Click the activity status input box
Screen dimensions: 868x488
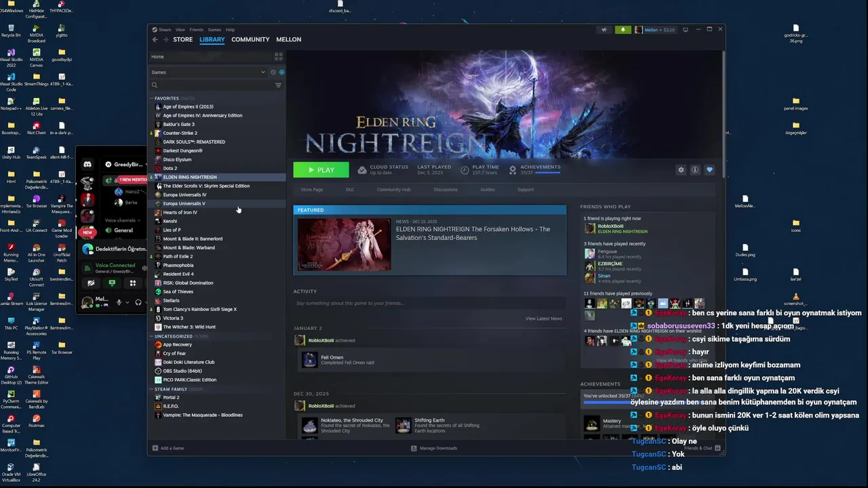tap(430, 303)
